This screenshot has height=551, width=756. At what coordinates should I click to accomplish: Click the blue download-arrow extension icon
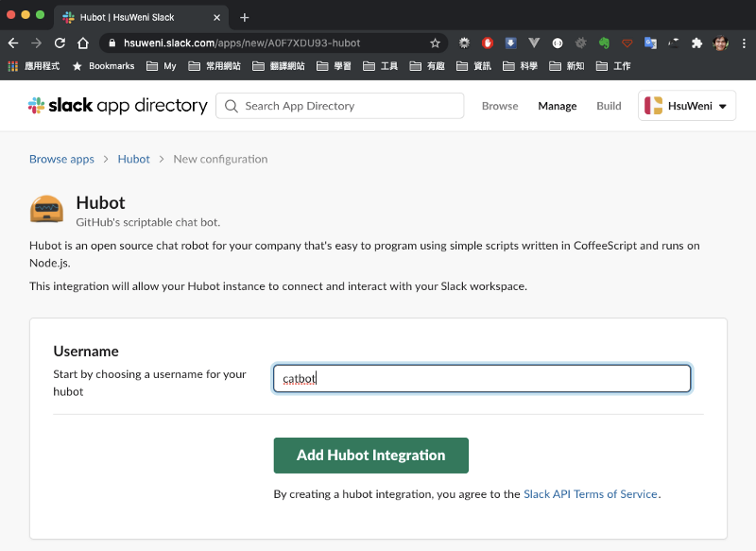[510, 43]
